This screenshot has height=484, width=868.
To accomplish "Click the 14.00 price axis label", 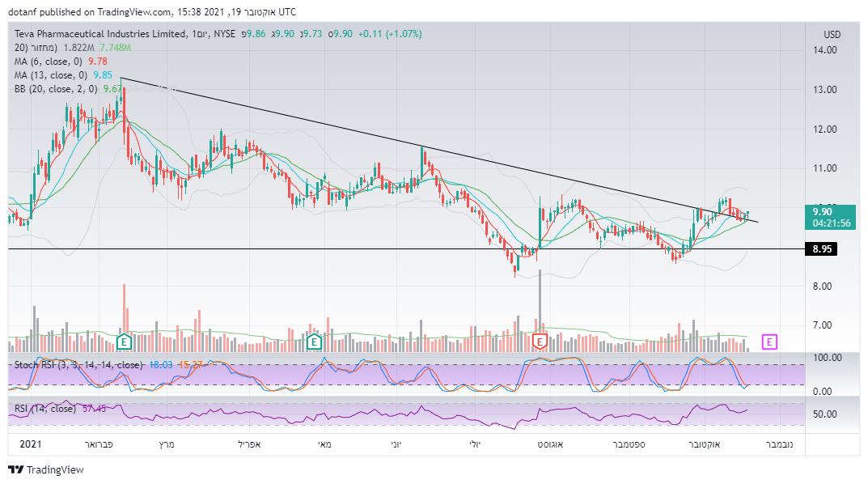I will click(825, 50).
